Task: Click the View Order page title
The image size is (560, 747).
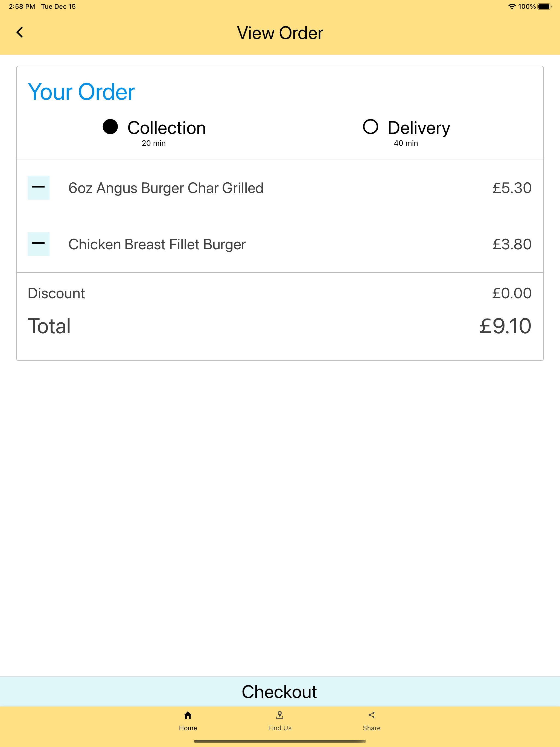Action: [280, 33]
